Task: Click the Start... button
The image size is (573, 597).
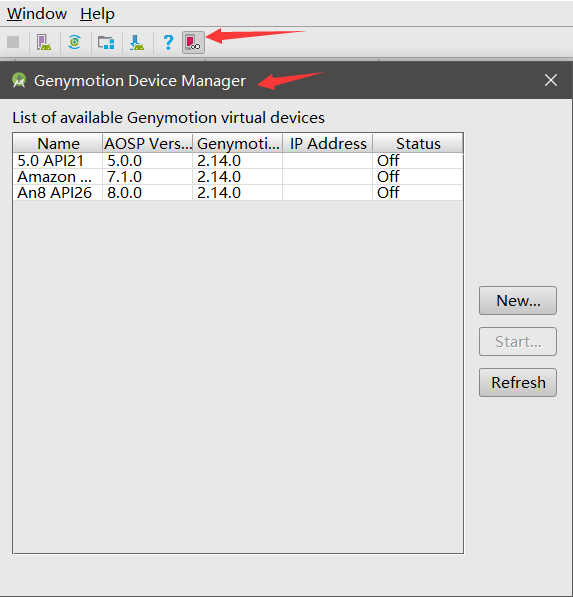Action: (x=518, y=342)
